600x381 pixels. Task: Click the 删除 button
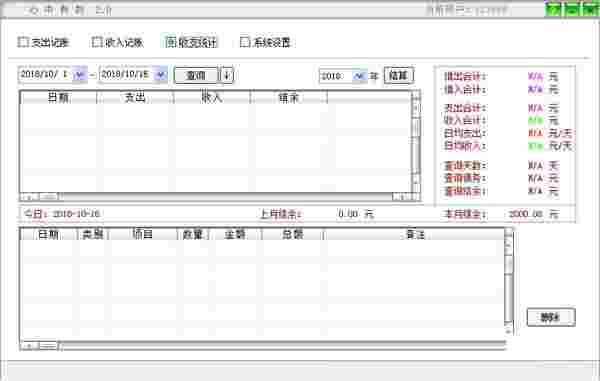[x=551, y=317]
